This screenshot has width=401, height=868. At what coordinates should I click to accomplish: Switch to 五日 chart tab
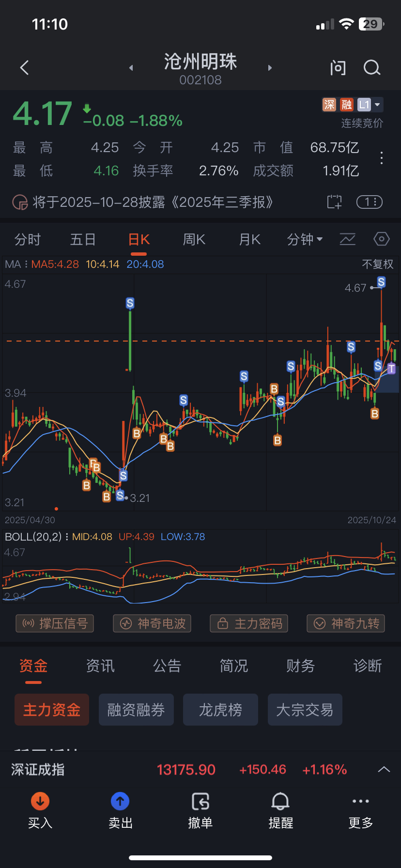[x=83, y=240]
